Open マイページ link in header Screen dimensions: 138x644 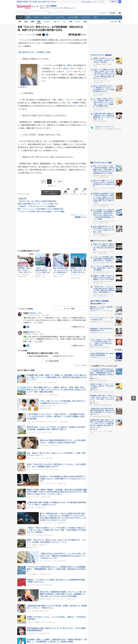click(103, 13)
